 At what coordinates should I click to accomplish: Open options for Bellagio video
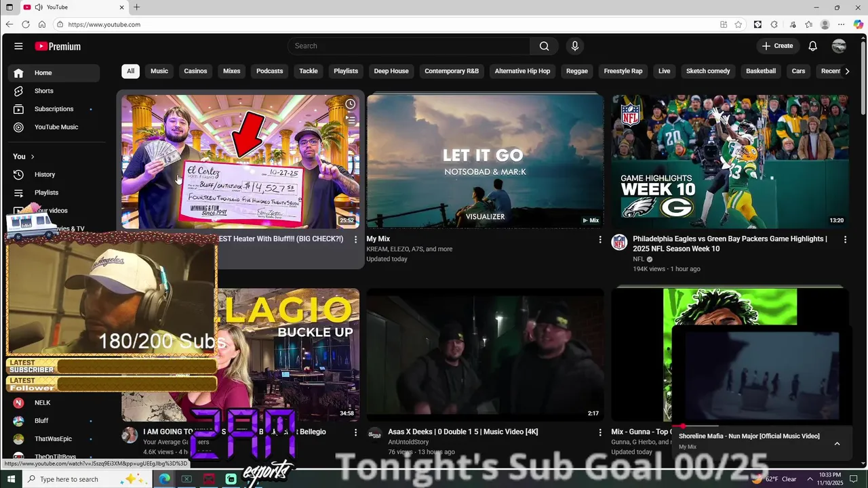point(355,432)
